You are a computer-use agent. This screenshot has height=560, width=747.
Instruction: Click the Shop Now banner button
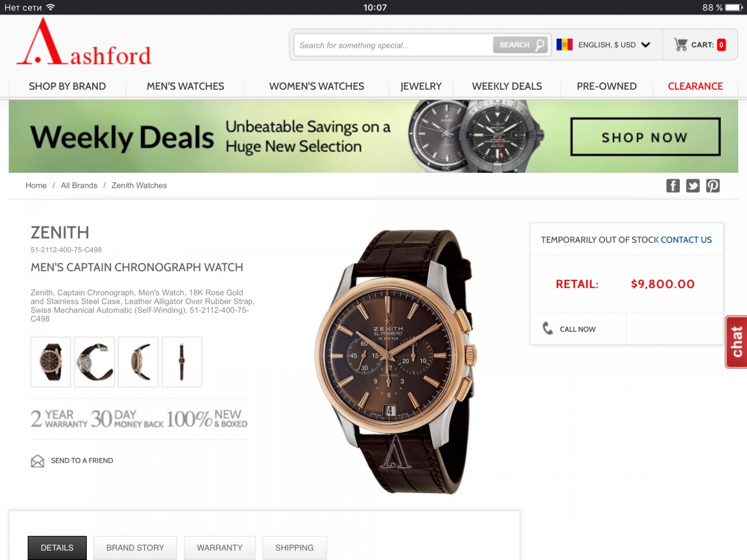[x=645, y=137]
